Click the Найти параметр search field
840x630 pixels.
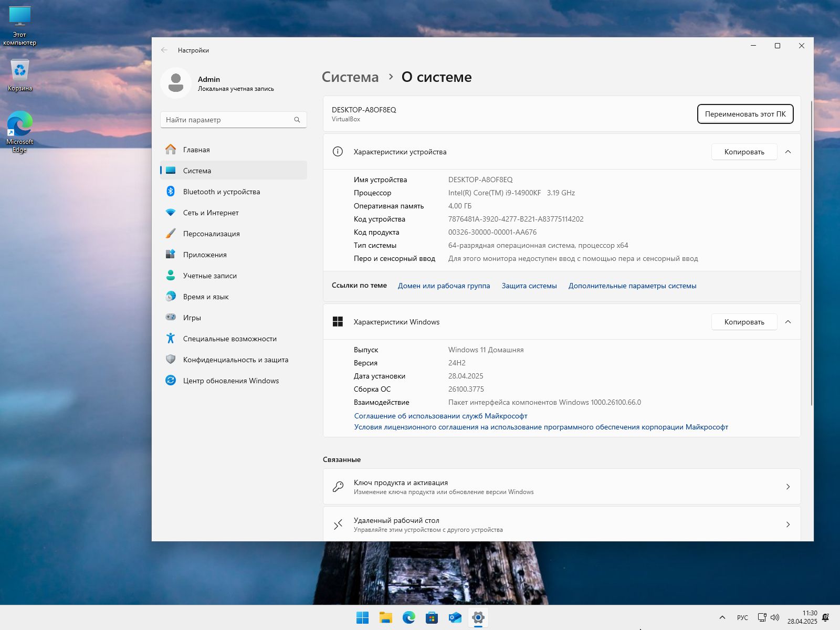(234, 120)
